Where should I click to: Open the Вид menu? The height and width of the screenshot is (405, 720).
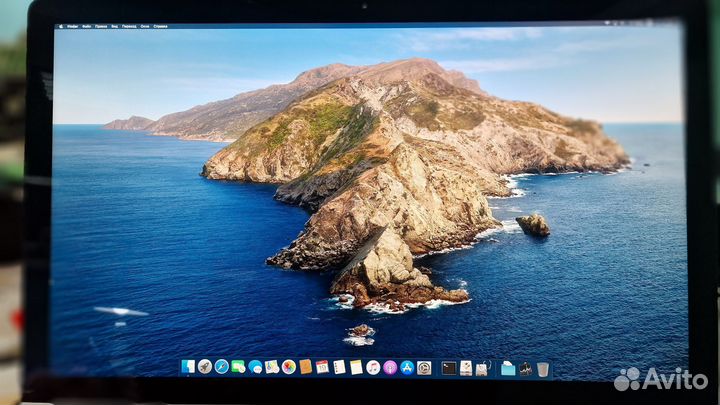point(115,27)
